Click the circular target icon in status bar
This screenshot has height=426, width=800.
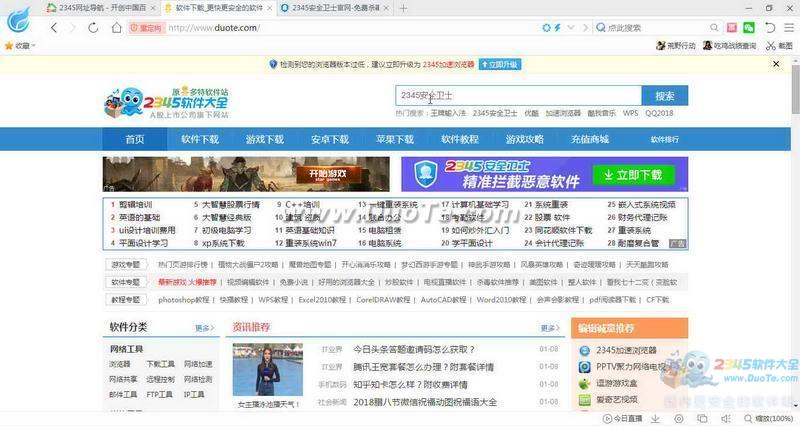coord(679,418)
